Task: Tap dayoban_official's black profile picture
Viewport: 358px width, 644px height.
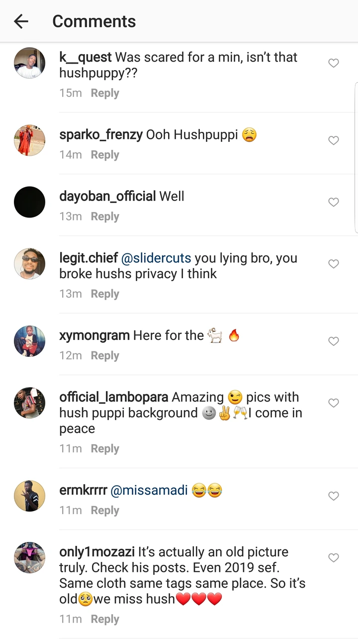Action: tap(29, 202)
